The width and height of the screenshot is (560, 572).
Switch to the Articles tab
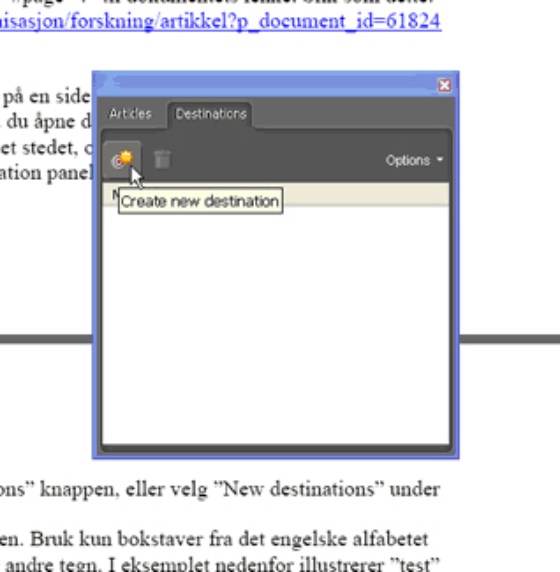click(x=130, y=114)
